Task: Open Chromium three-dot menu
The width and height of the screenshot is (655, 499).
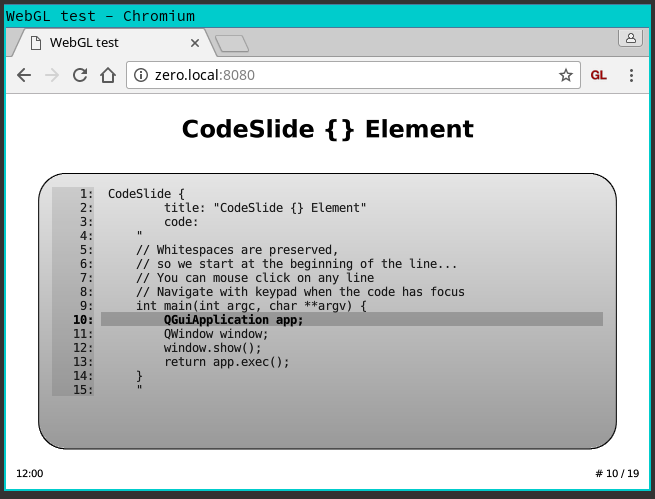Action: pyautogui.click(x=631, y=75)
